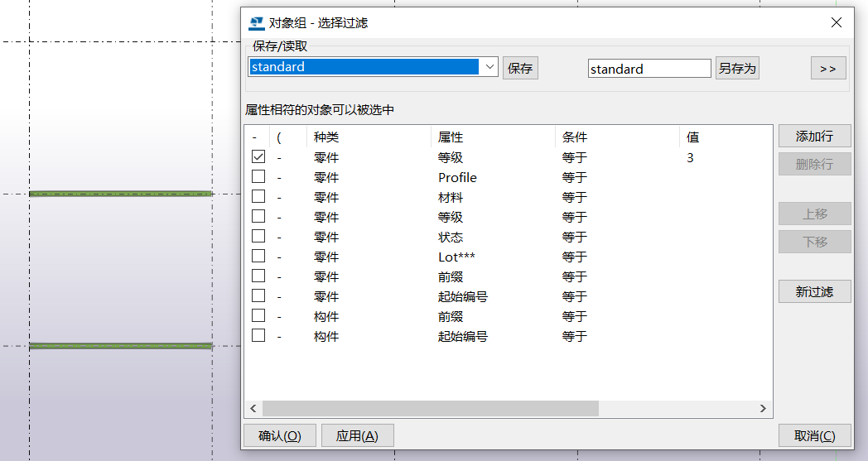This screenshot has height=461, width=868.
Task: Click the 材料 attribute cell
Action: tap(450, 198)
